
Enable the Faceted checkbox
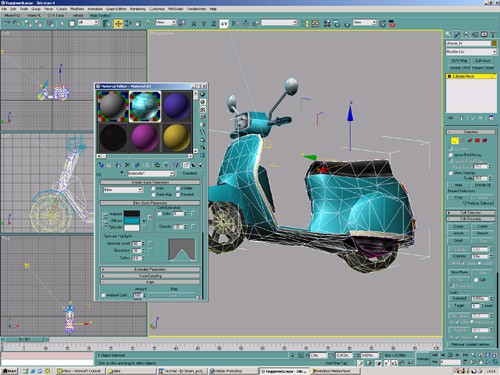(x=178, y=194)
